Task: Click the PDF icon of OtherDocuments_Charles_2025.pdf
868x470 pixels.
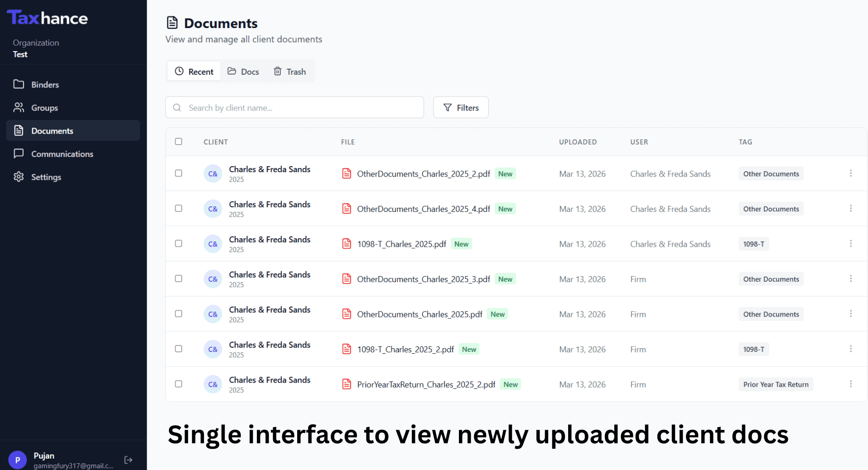Action: (347, 314)
